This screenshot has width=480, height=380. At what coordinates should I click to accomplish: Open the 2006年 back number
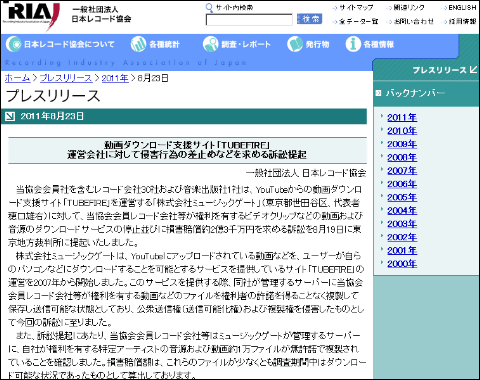(402, 184)
